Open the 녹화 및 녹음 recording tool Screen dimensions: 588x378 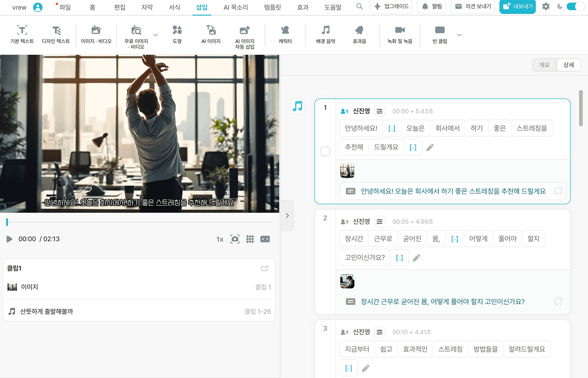click(x=400, y=30)
